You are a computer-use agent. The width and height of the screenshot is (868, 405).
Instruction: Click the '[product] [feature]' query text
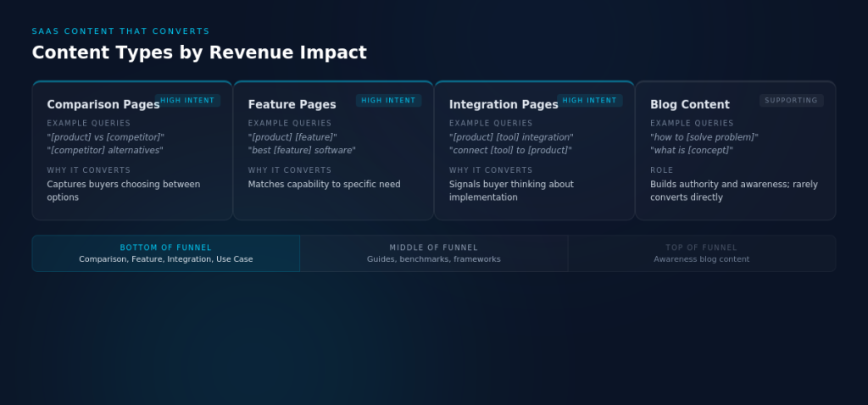pos(292,137)
